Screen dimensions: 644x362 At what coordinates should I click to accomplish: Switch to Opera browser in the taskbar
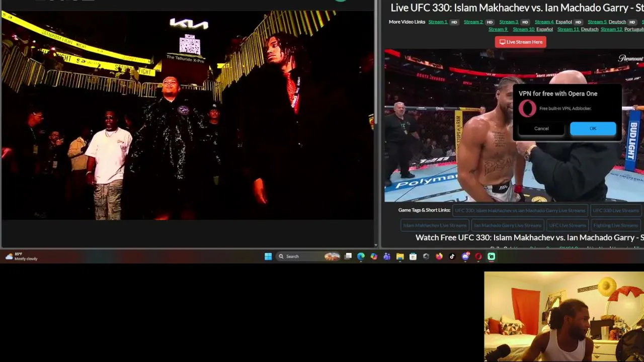(x=478, y=256)
